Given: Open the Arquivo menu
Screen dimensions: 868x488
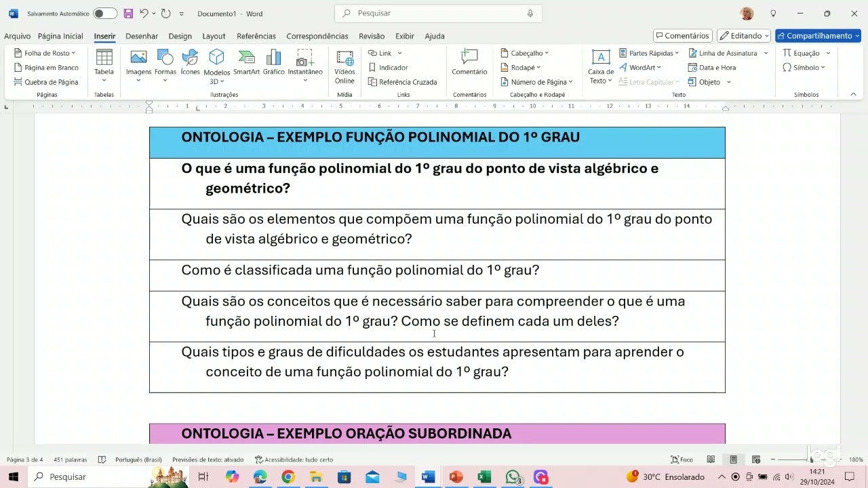Looking at the screenshot, I should point(18,36).
